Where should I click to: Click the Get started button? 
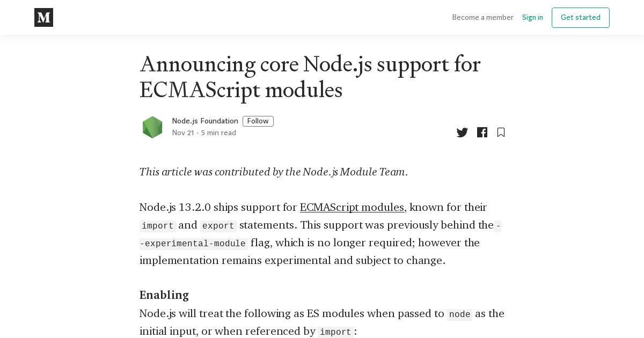tap(581, 18)
